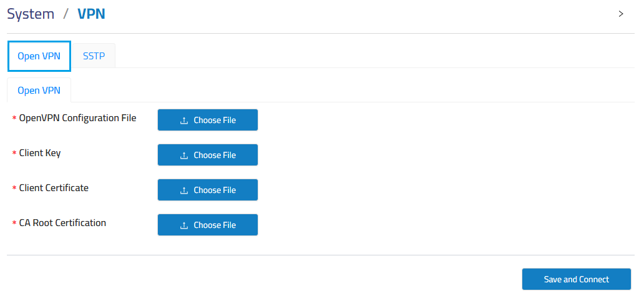The height and width of the screenshot is (301, 644).
Task: Click the OpenVPN Configuration File label
Action: [x=77, y=118]
